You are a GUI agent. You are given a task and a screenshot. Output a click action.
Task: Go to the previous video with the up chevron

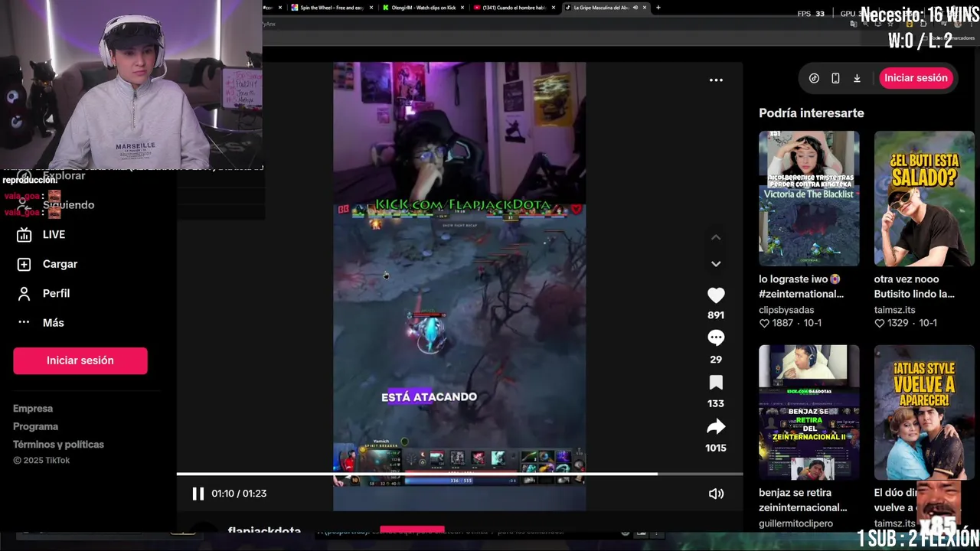pos(716,237)
